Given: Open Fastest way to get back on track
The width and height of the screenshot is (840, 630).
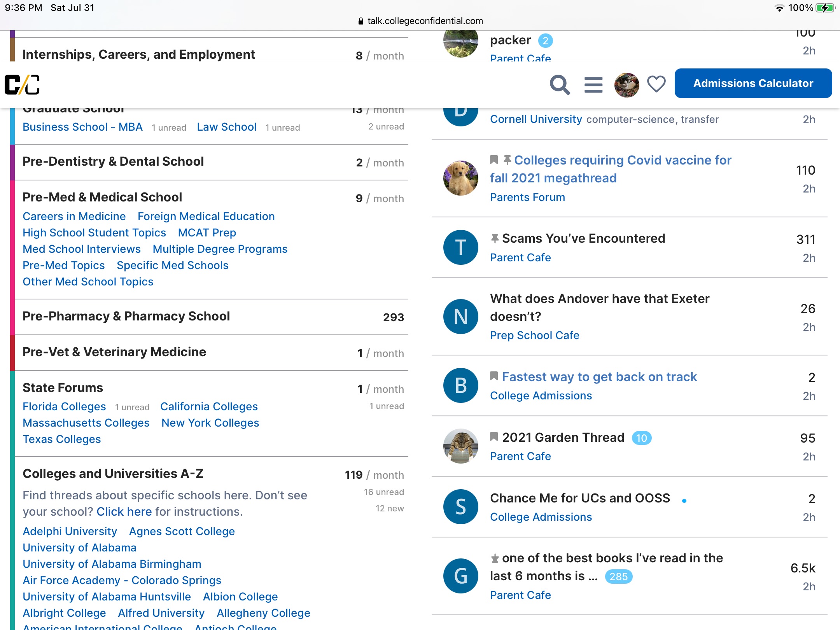Looking at the screenshot, I should [x=599, y=376].
